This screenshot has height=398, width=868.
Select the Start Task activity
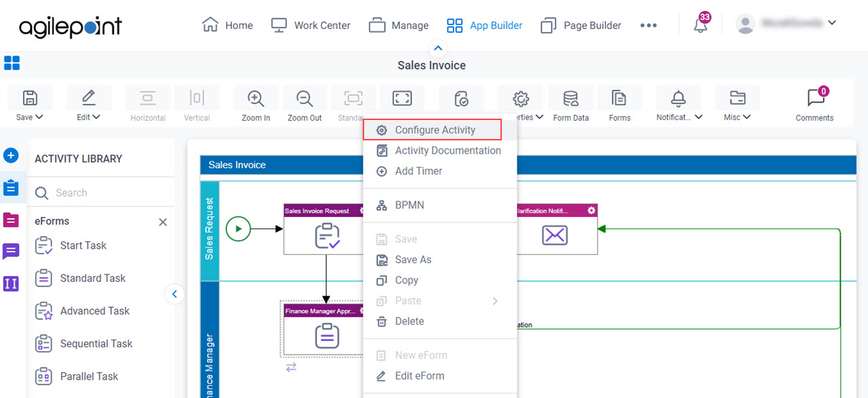pos(71,245)
